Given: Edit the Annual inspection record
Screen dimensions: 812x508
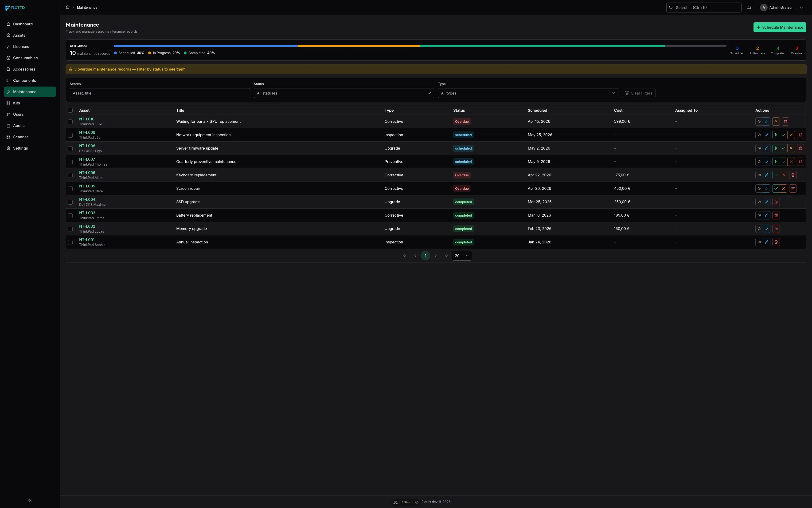Looking at the screenshot, I should [x=767, y=242].
